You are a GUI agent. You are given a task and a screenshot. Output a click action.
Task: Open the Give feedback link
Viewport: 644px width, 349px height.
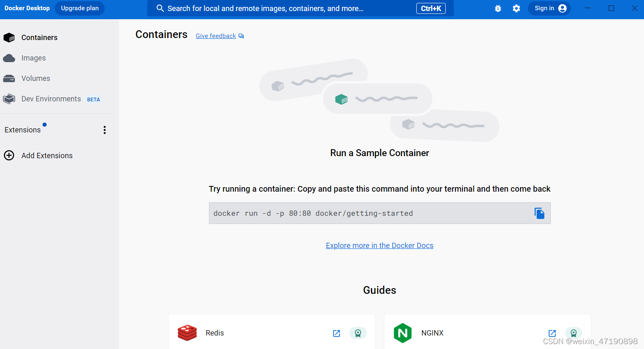pyautogui.click(x=216, y=36)
